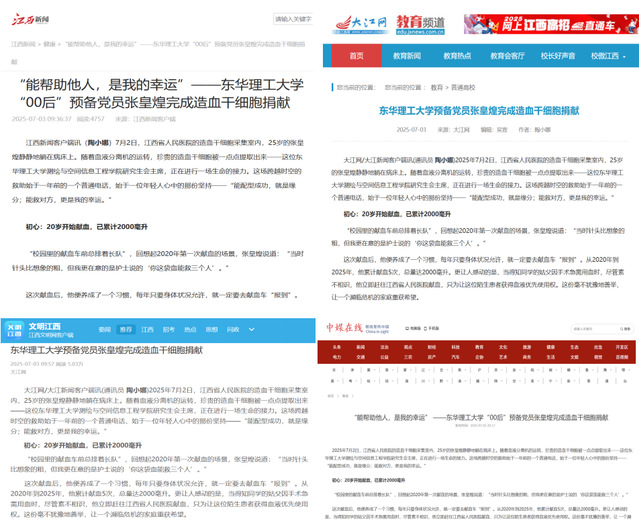Select 公益 in 中媒在线 red nav

[384, 357]
